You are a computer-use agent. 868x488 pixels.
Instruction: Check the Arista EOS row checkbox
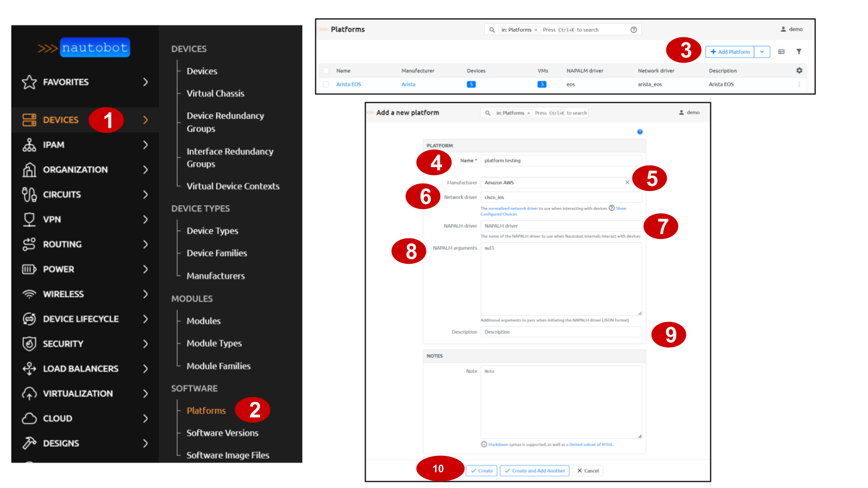[x=326, y=84]
